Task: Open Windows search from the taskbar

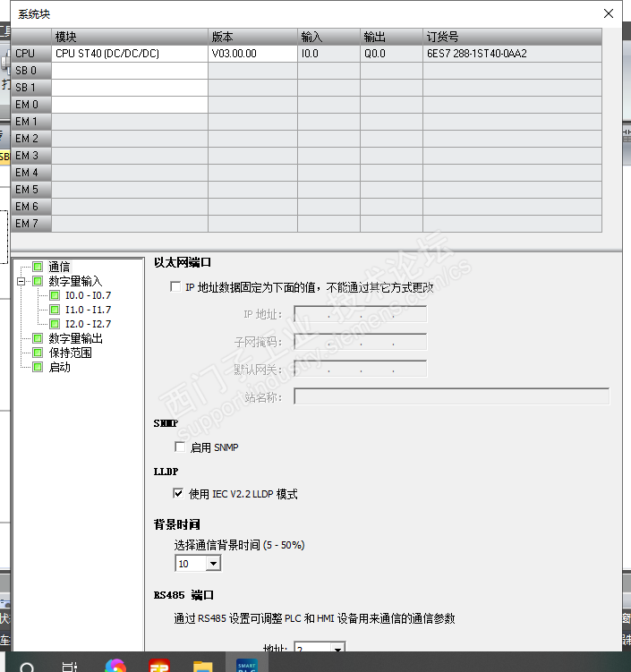Action: pos(27,667)
